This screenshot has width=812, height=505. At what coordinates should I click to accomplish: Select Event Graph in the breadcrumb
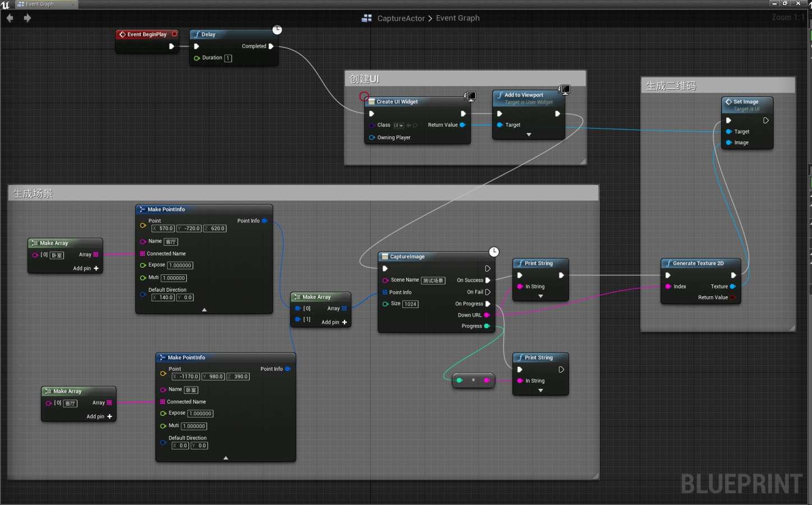tap(458, 18)
